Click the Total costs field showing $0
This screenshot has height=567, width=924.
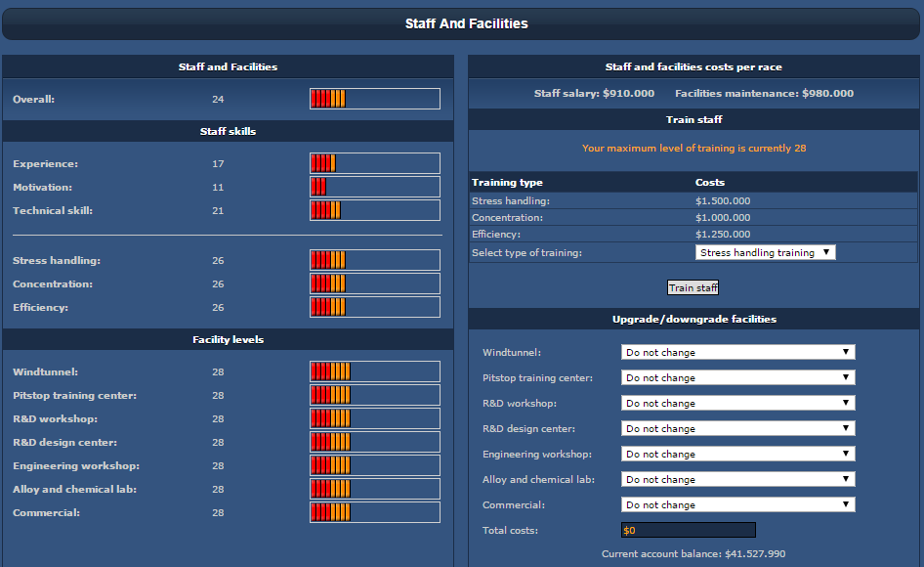689,530
